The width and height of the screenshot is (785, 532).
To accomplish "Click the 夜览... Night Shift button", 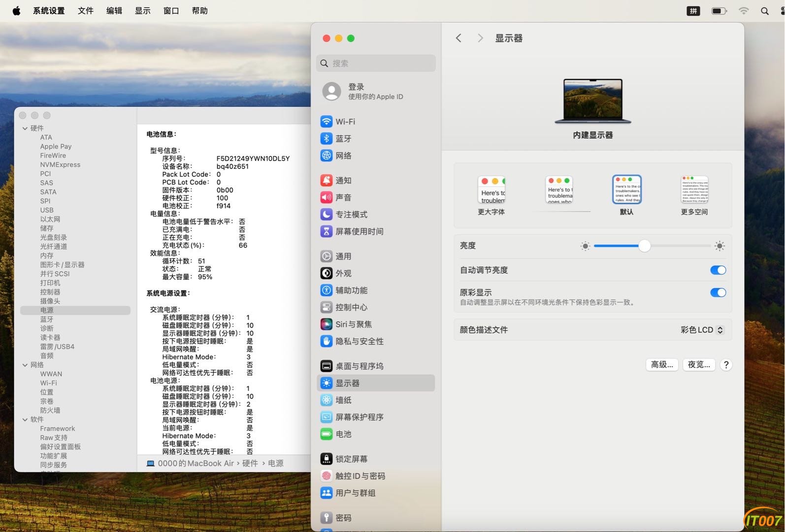I will click(699, 365).
